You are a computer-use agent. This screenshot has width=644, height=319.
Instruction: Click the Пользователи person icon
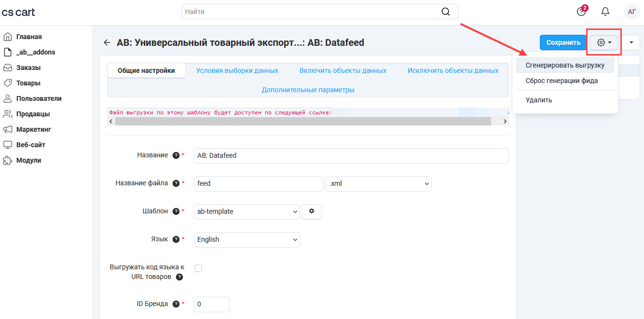click(x=8, y=98)
